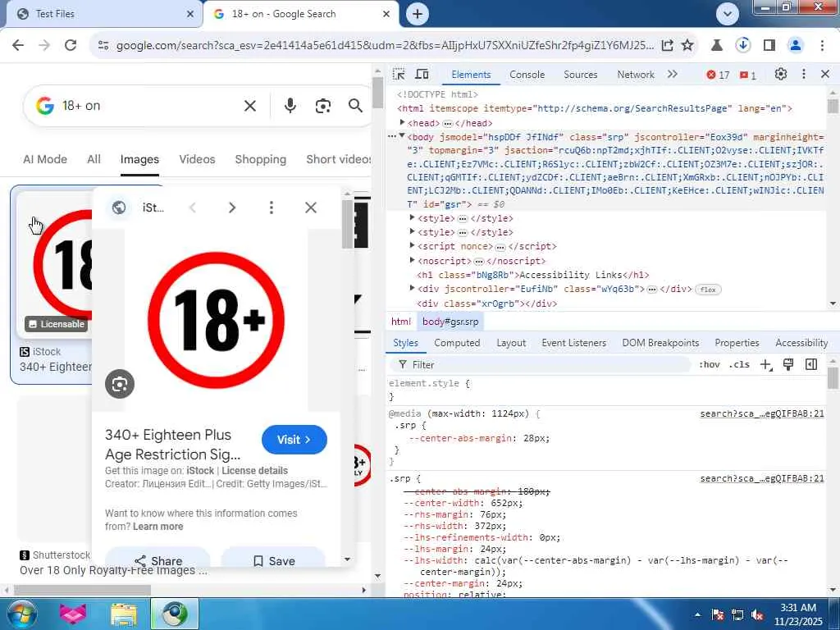Toggle .cls element classes panel
Viewport: 840px width, 630px height.
click(739, 365)
